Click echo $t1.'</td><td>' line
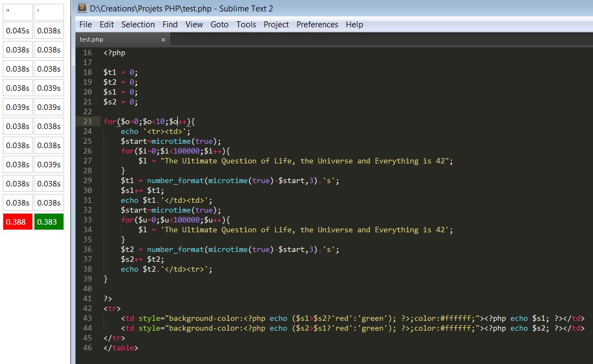Image resolution: width=593 pixels, height=364 pixels. (167, 200)
